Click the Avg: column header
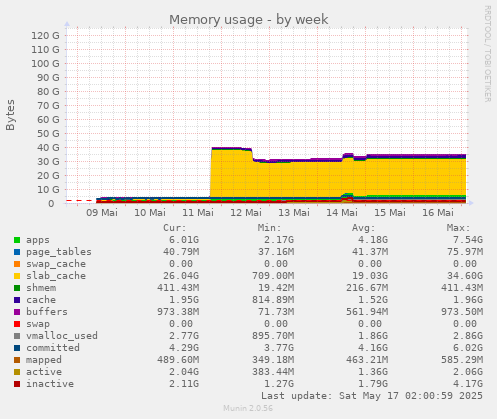The image size is (497, 419). pos(364,228)
